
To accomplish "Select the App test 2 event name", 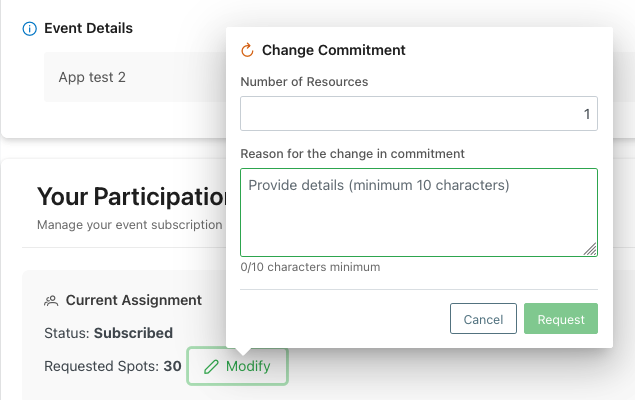I will 92,77.
